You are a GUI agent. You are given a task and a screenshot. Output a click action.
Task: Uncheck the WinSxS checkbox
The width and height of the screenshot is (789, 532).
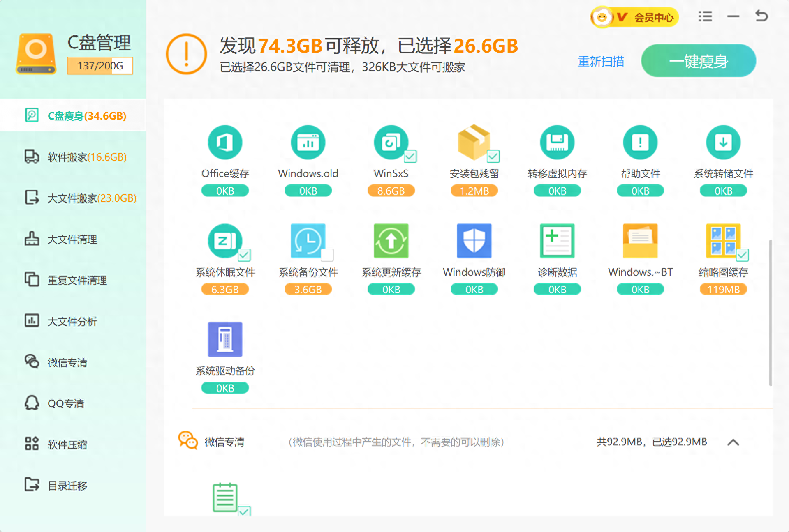(410, 156)
